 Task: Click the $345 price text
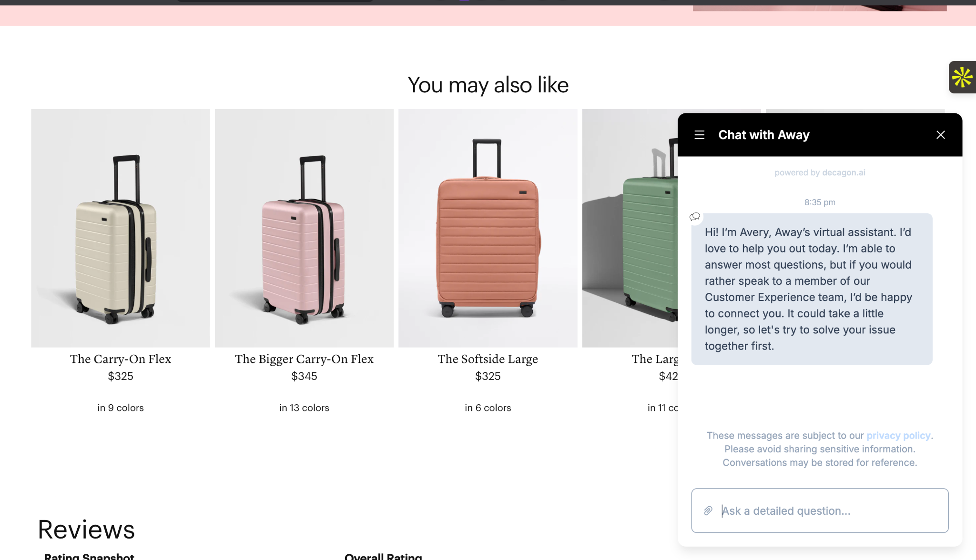coord(304,376)
